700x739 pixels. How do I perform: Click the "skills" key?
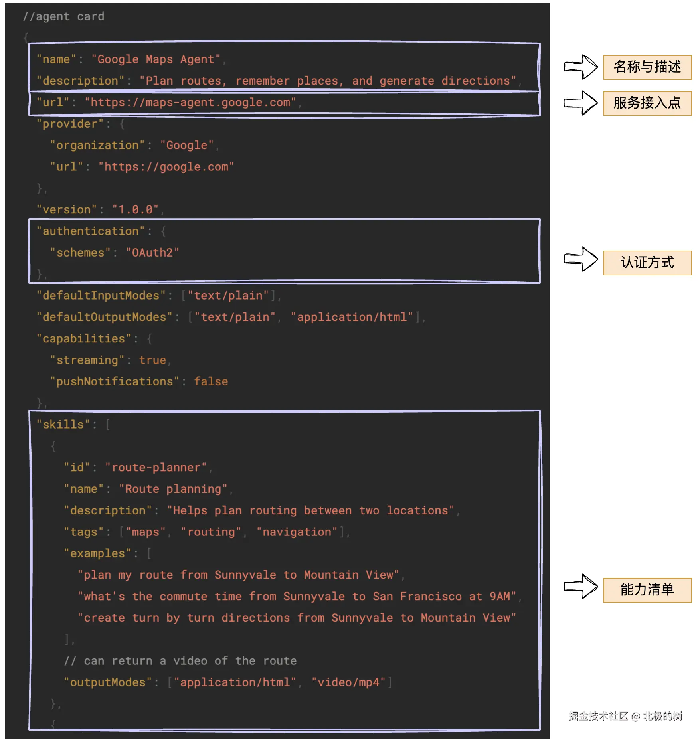click(x=63, y=425)
